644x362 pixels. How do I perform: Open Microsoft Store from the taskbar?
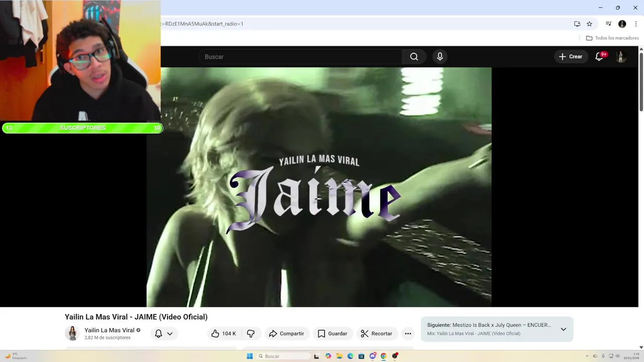coord(361,356)
